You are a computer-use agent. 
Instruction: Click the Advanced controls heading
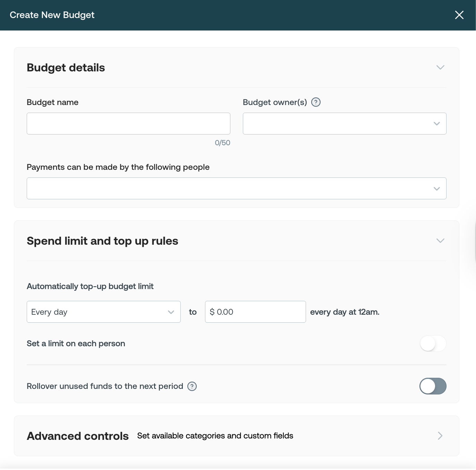[78, 436]
